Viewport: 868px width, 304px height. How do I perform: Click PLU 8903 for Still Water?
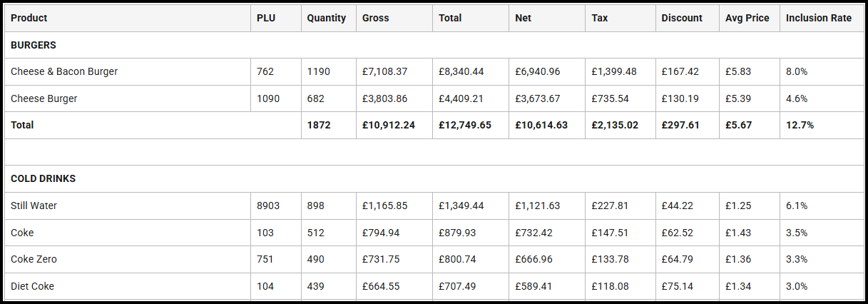268,206
